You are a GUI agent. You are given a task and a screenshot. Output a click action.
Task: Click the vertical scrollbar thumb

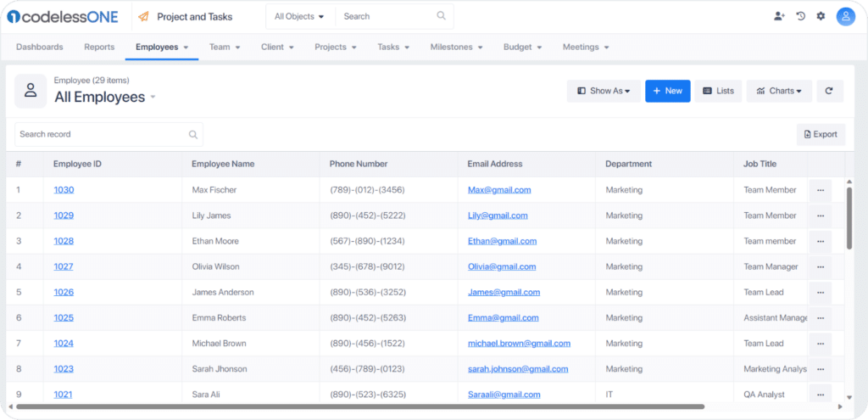pyautogui.click(x=849, y=218)
